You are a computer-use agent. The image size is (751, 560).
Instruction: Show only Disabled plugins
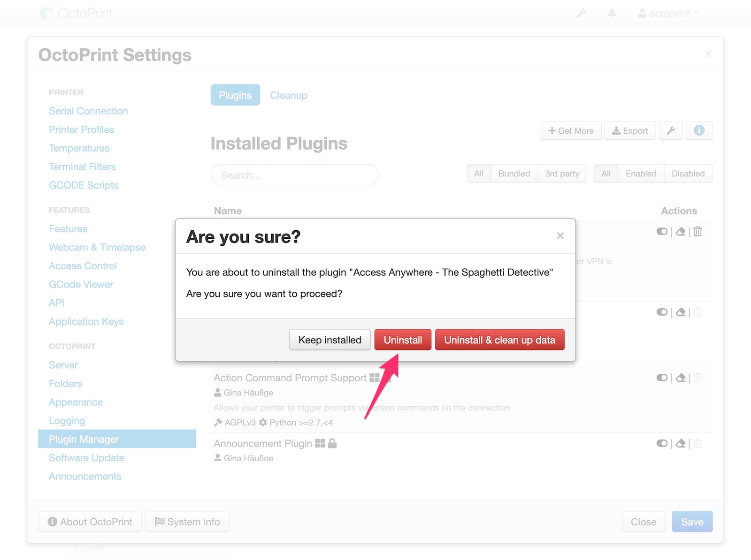pyautogui.click(x=688, y=174)
